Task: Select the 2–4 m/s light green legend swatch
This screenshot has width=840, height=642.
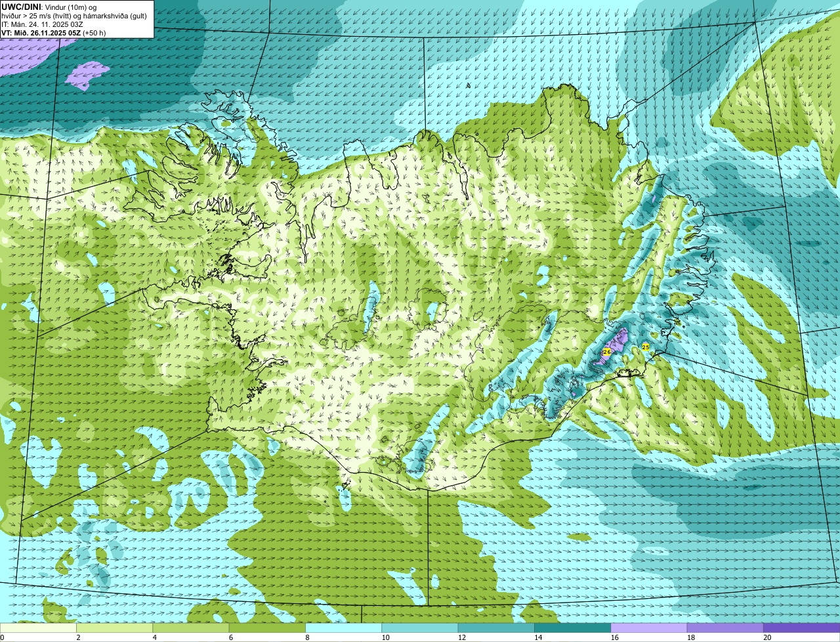Action: (x=114, y=628)
